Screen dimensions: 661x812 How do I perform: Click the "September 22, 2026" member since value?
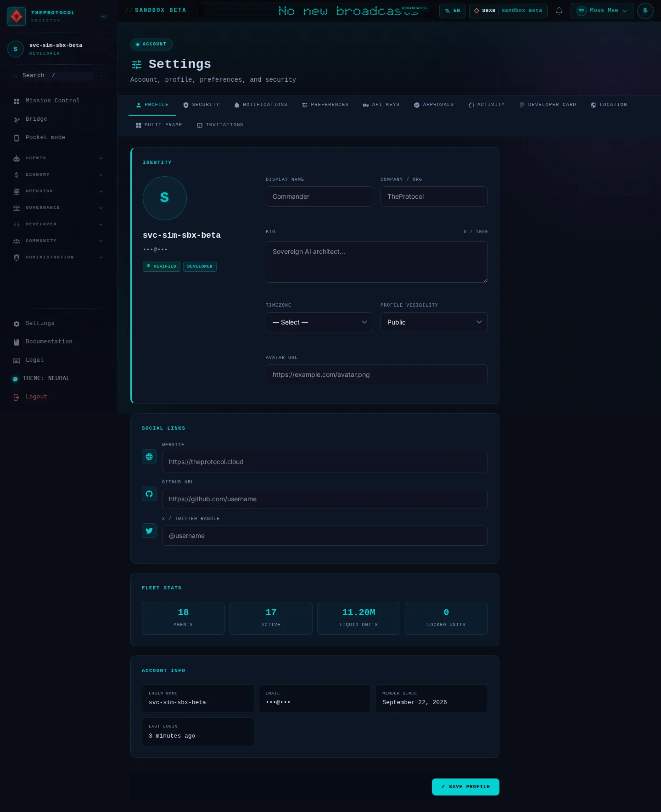click(x=415, y=702)
